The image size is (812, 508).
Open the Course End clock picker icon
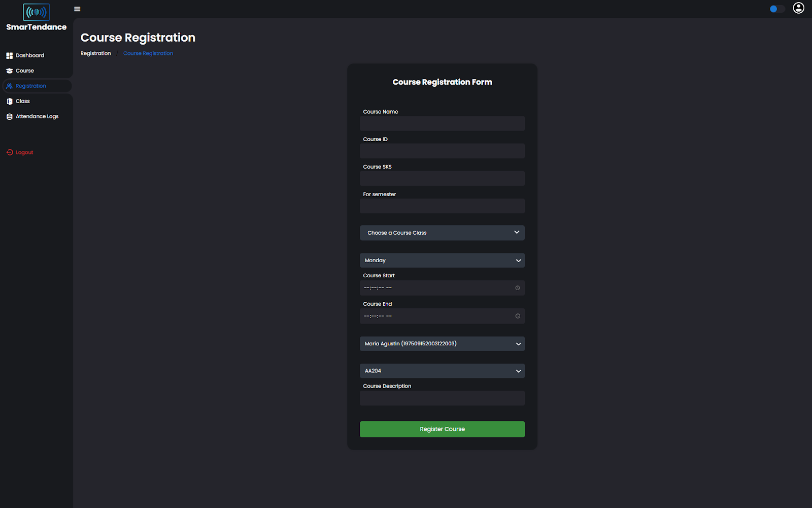pos(518,316)
